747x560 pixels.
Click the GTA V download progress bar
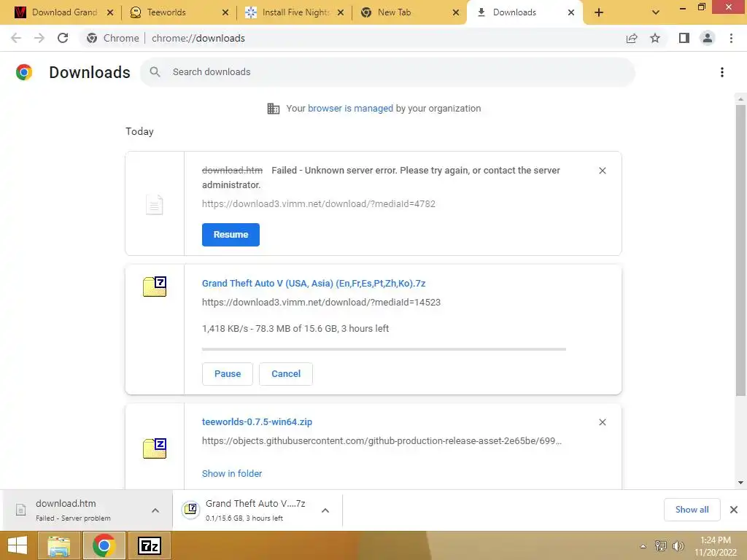pyautogui.click(x=384, y=349)
